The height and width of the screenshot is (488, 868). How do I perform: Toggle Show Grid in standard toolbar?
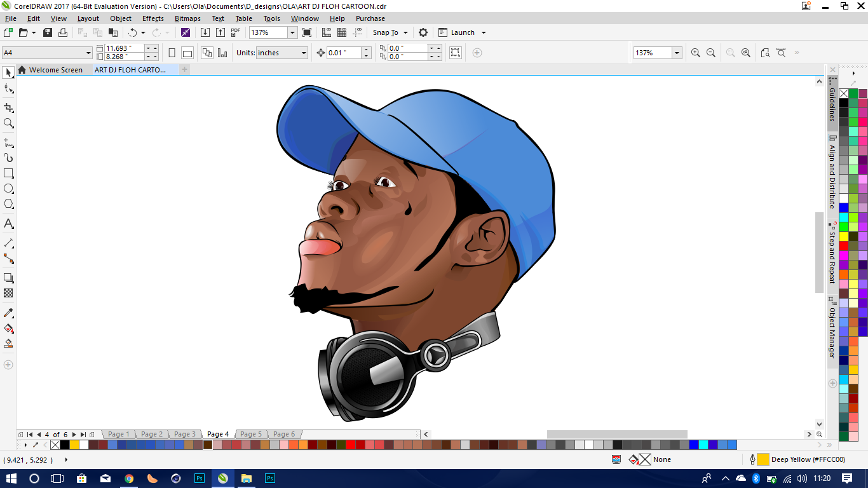tap(342, 32)
